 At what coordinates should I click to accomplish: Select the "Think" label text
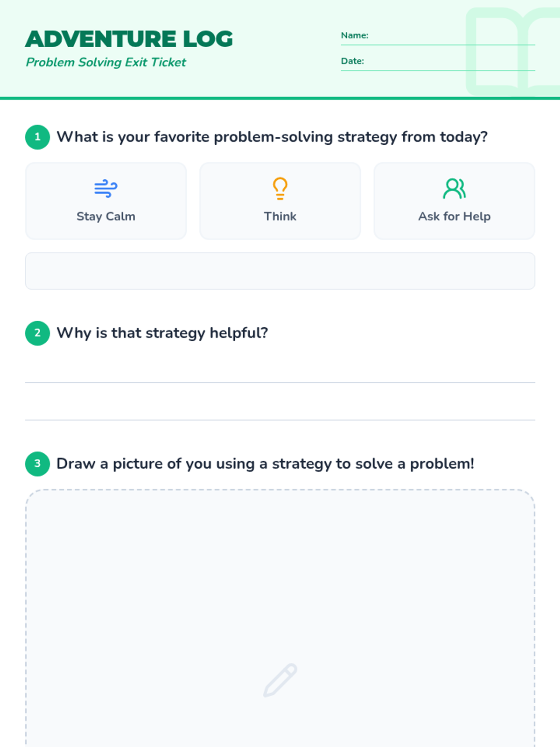(x=280, y=217)
